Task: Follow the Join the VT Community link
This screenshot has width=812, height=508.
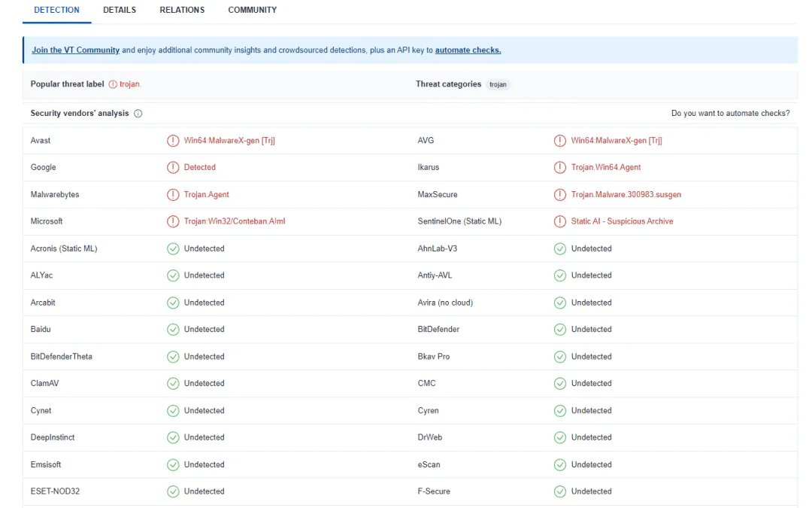Action: 76,50
